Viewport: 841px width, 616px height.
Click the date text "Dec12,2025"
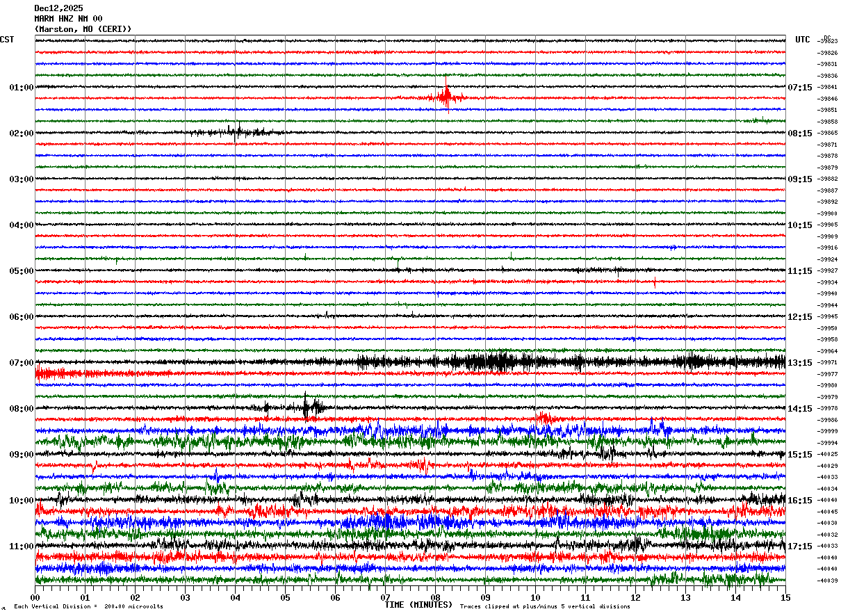[x=58, y=8]
